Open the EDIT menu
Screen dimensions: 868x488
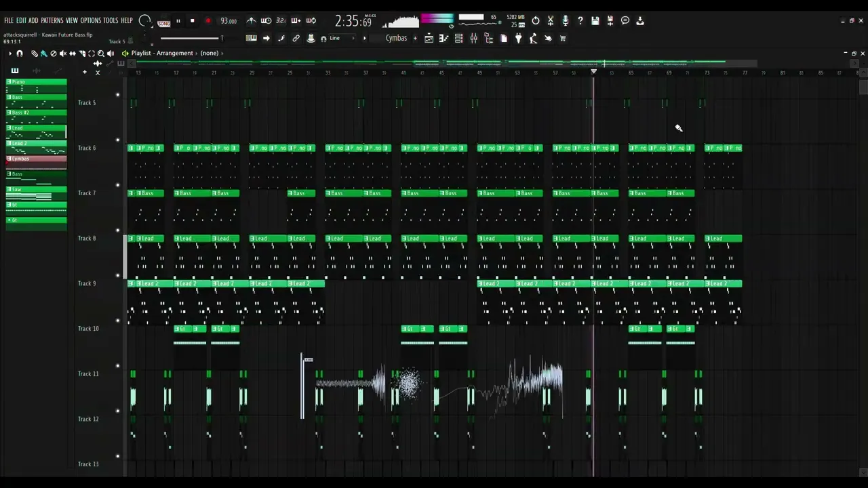[21, 21]
